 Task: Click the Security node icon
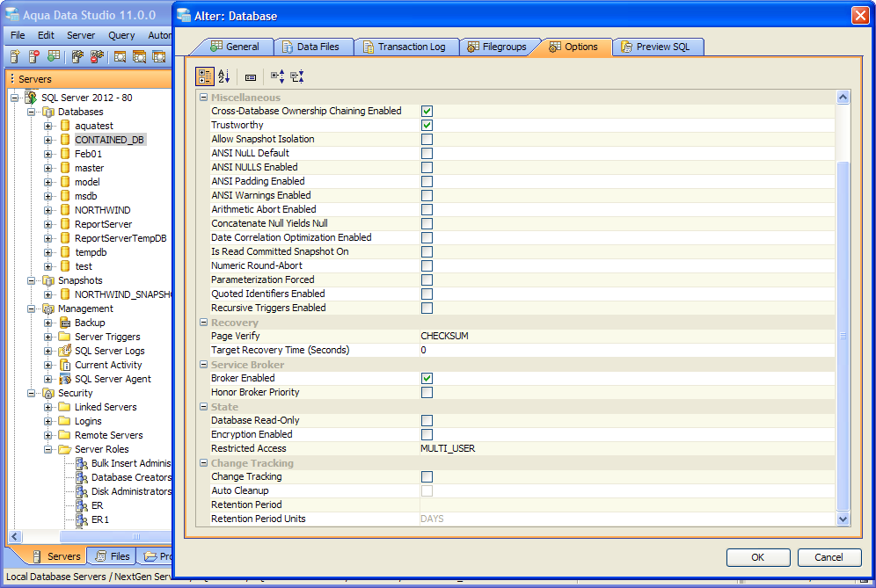[x=48, y=393]
